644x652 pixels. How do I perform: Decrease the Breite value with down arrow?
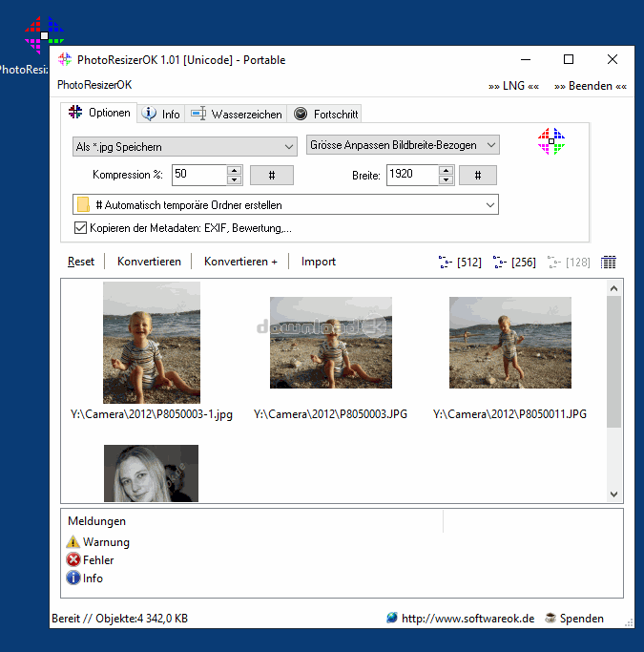tap(446, 179)
